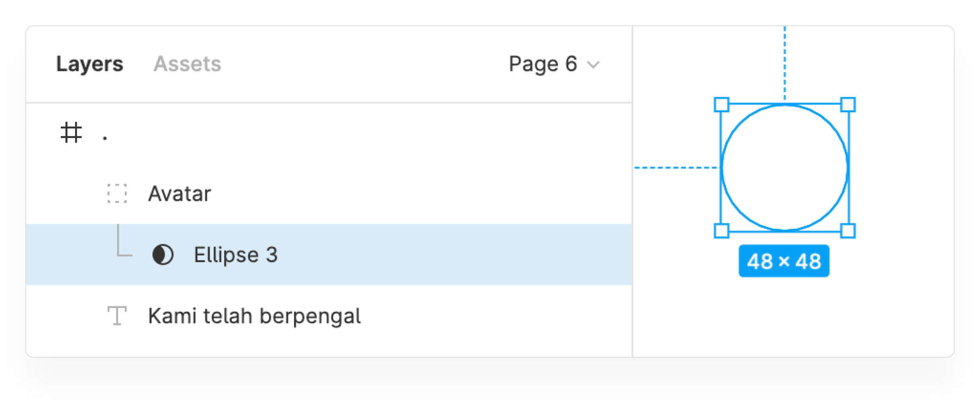Viewport: 980px width, 400px height.
Task: Click the text layer T icon
Action: [x=117, y=316]
